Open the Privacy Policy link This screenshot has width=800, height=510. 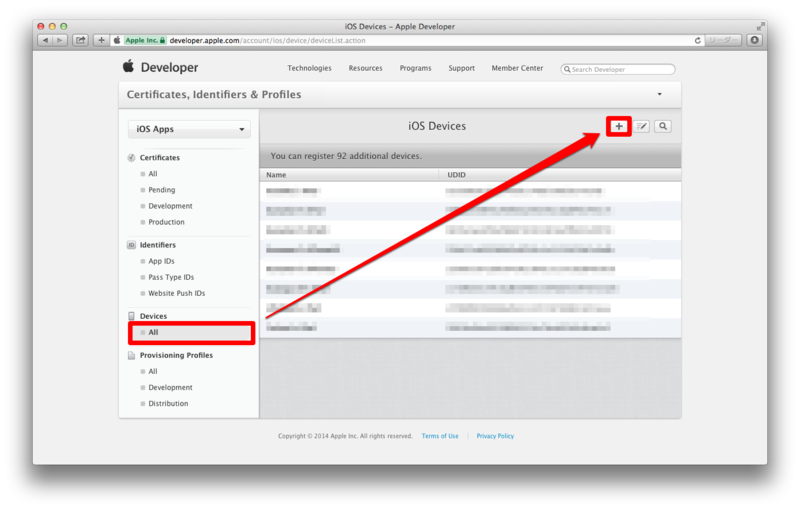[x=495, y=436]
